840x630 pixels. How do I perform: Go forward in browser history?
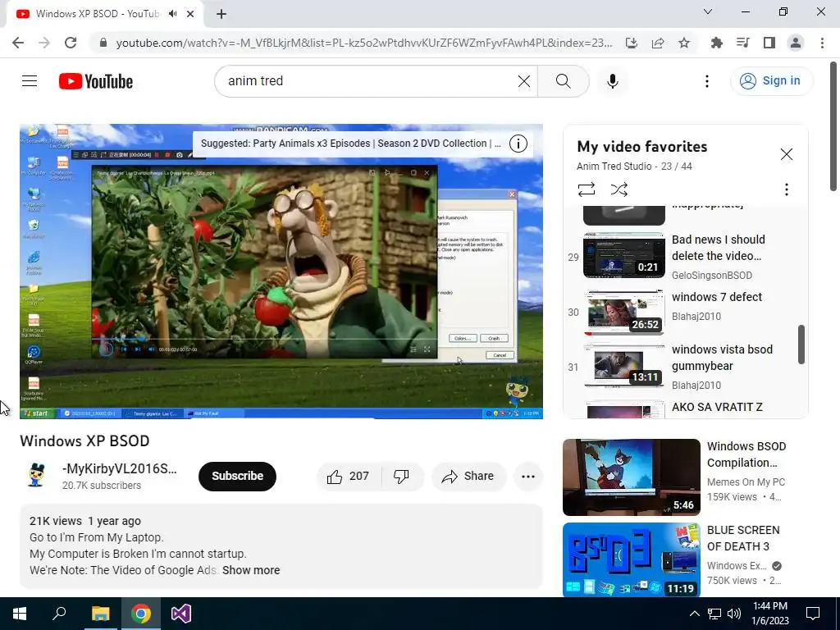click(x=44, y=43)
